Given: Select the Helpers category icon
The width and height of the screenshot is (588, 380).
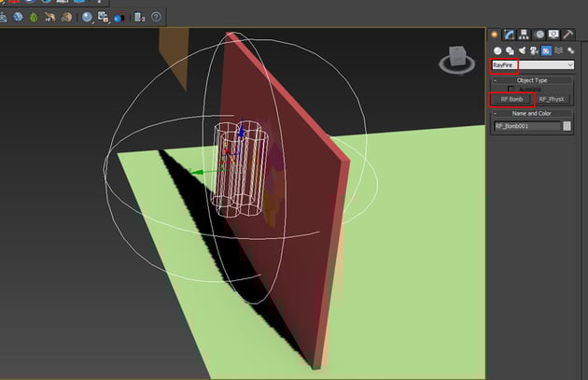Looking at the screenshot, I should tap(546, 50).
